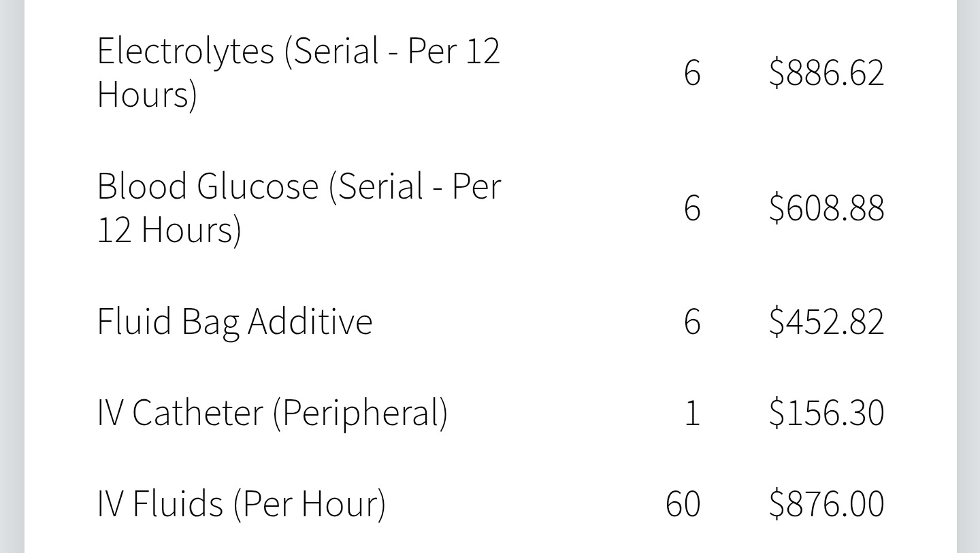This screenshot has width=980, height=553.
Task: Click the $452.82 Fluid Bag Additive price
Action: [x=826, y=321]
